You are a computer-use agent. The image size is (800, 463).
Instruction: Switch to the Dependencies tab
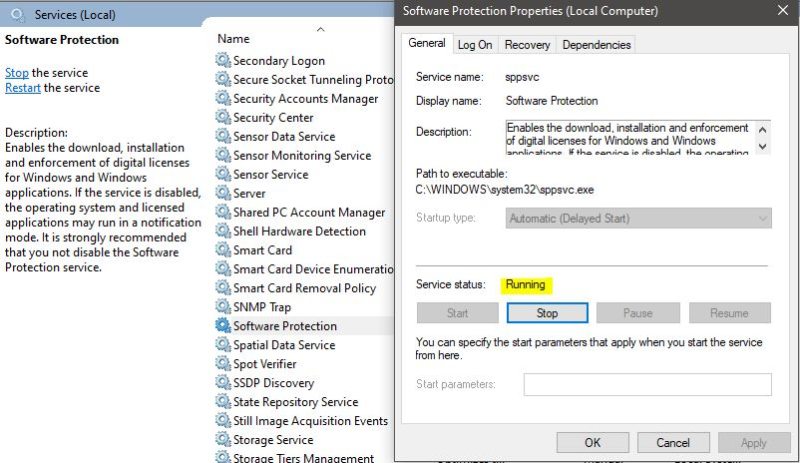tap(596, 45)
